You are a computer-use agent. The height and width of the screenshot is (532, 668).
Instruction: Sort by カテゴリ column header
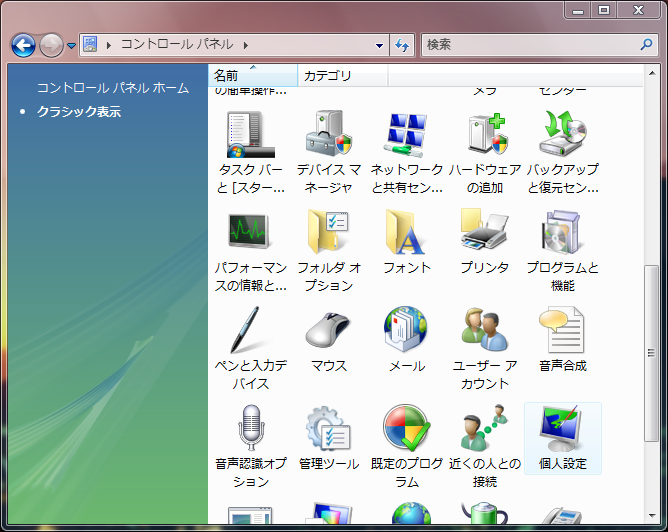[343, 76]
